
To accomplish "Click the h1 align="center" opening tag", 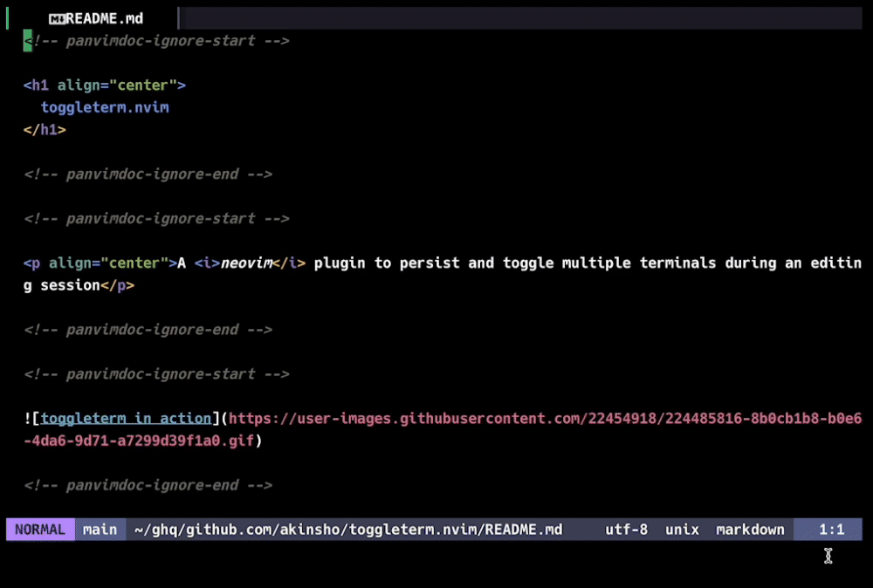I will [105, 85].
